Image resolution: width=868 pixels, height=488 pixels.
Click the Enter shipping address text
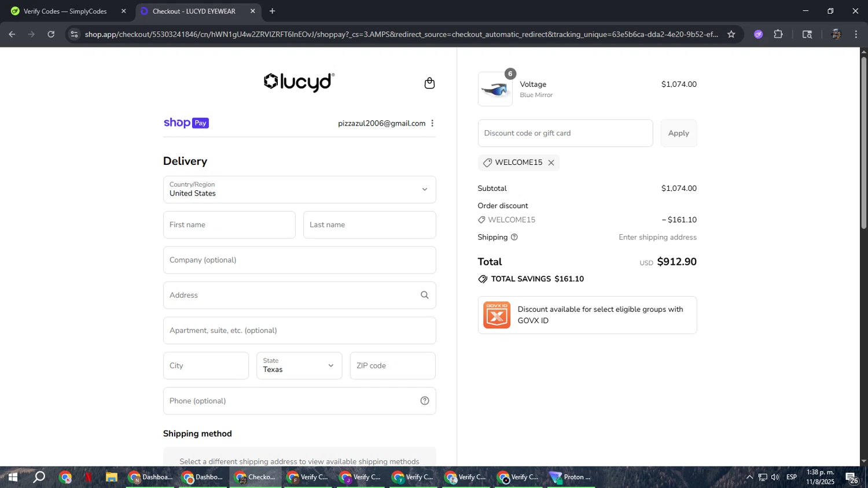(x=657, y=237)
